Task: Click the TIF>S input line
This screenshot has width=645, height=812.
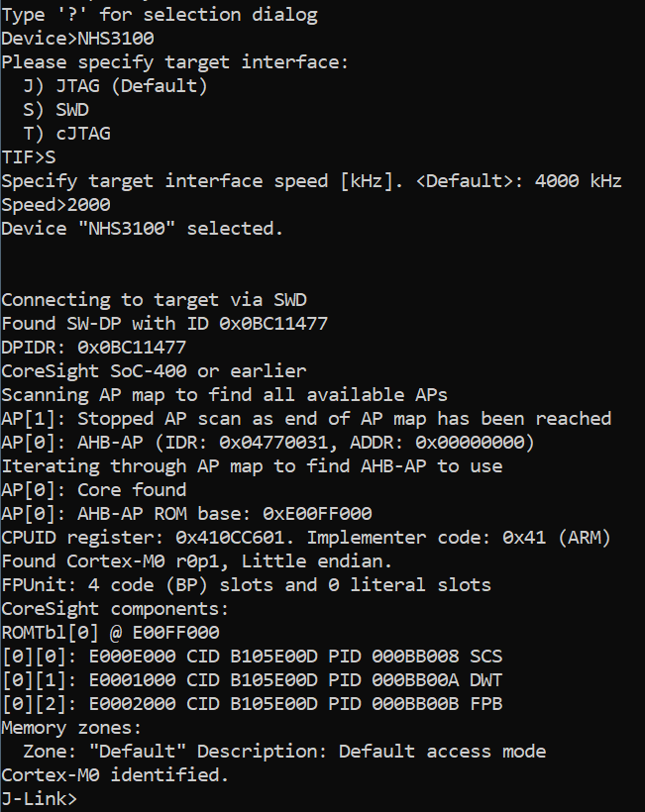Action: point(29,157)
